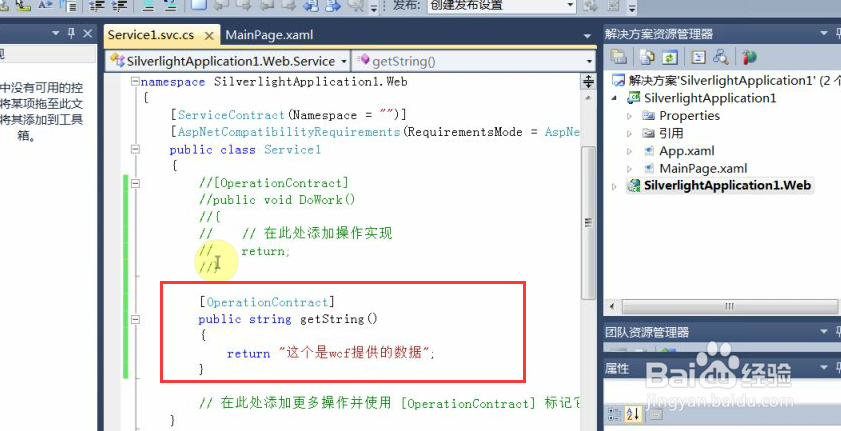841x431 pixels.
Task: Collapse the namespace SilverlightApplication1.Web region
Action: [135, 82]
